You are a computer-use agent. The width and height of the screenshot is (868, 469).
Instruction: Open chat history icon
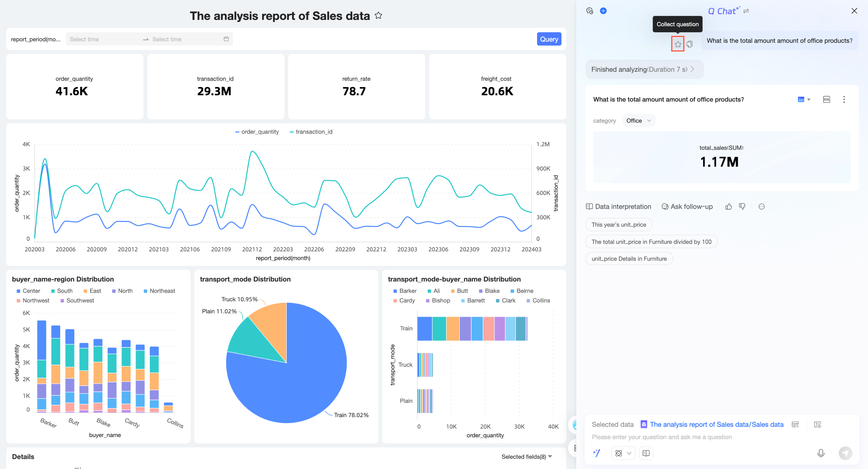click(x=589, y=11)
